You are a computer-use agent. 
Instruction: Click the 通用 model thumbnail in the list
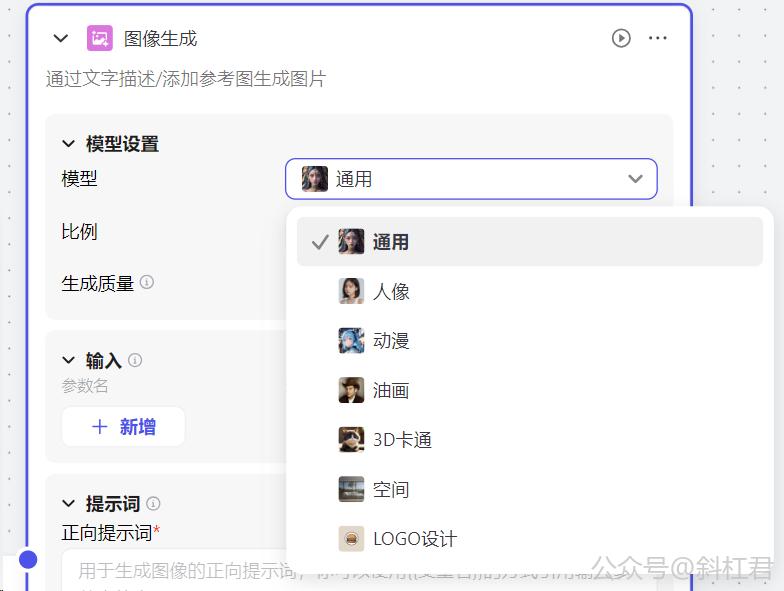pyautogui.click(x=351, y=242)
